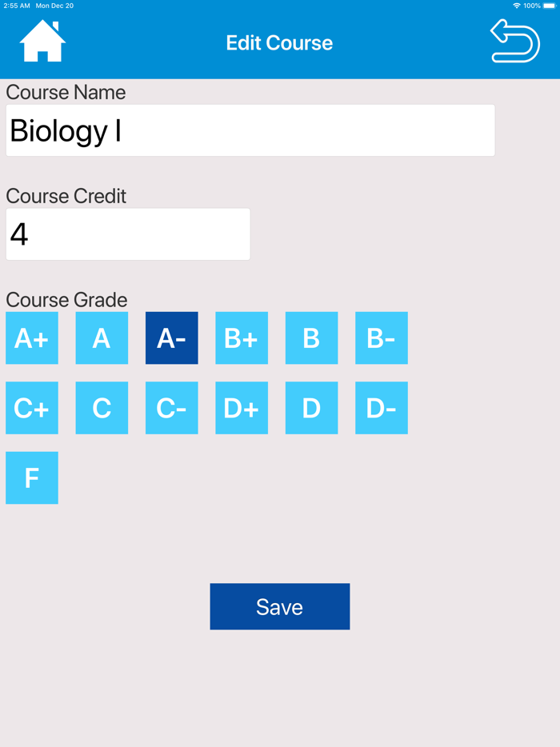
Task: Select the A grade
Action: (x=102, y=338)
